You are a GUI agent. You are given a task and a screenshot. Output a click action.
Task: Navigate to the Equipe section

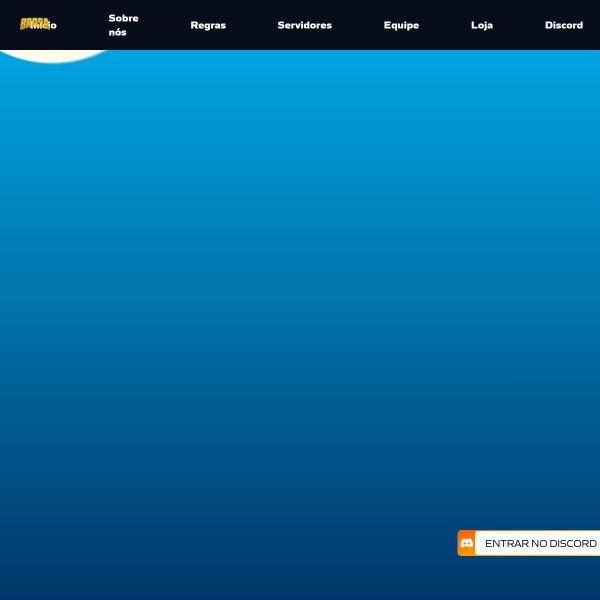(401, 25)
